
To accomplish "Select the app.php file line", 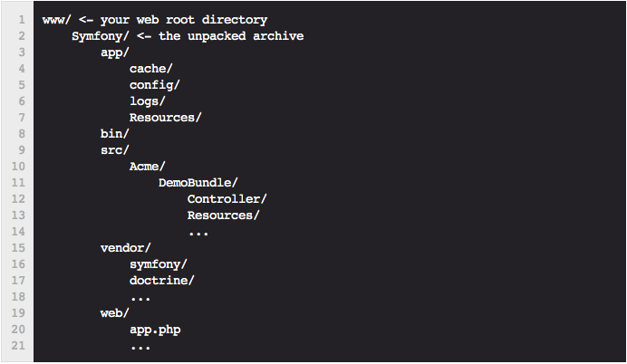I will 155,330.
